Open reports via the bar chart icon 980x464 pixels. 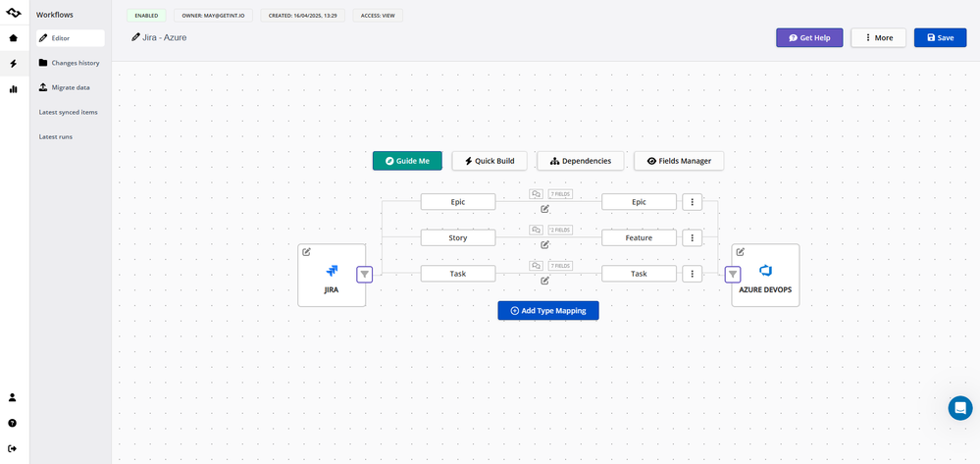pos(13,89)
